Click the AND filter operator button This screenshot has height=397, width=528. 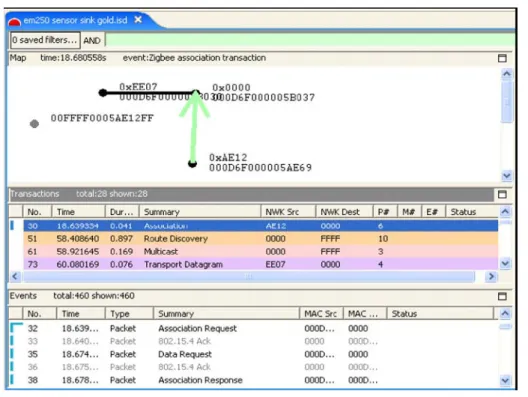(92, 40)
